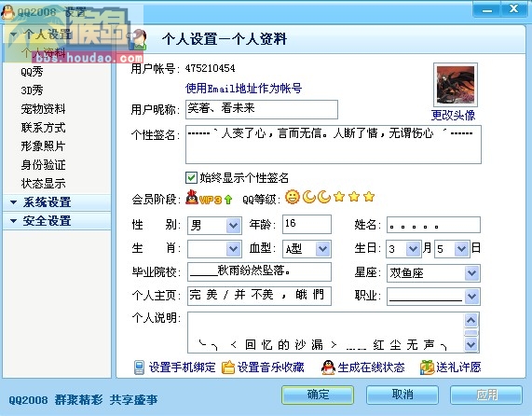The width and height of the screenshot is (532, 416).
Task: Open 状态显示 in the sidebar
Action: (x=43, y=184)
